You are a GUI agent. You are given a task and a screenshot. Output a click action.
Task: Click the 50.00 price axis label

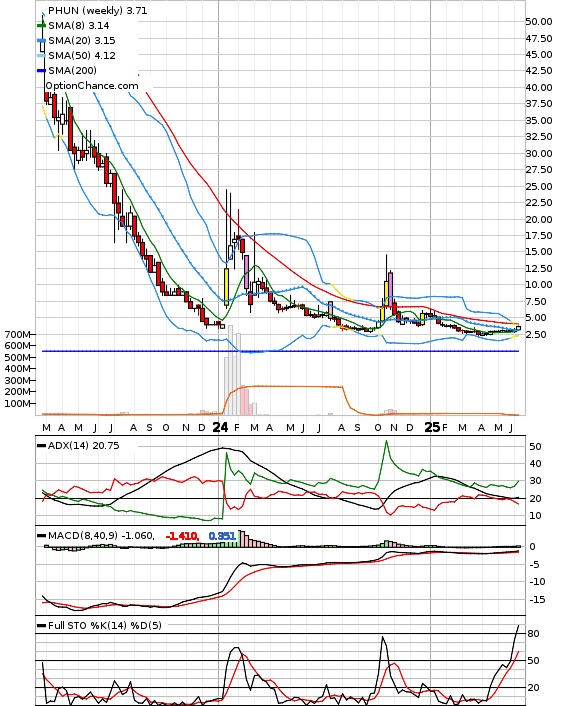point(539,22)
